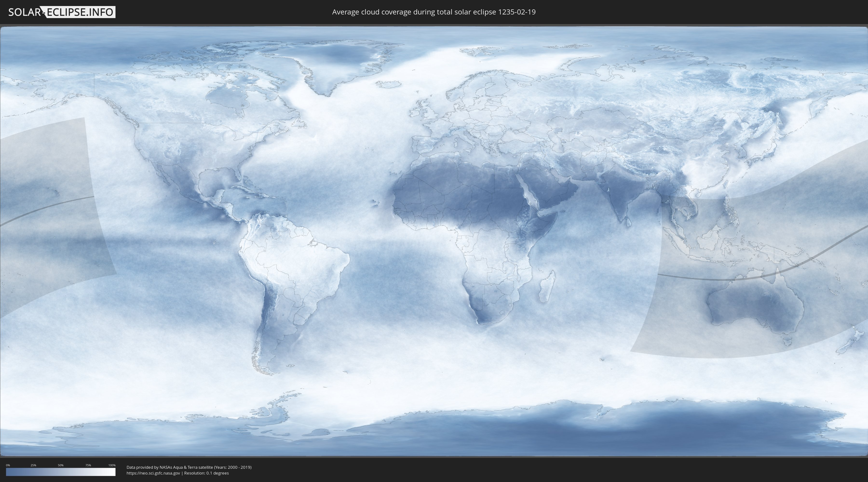868x482 pixels.
Task: Click the 50% legend label
Action: [x=61, y=465]
